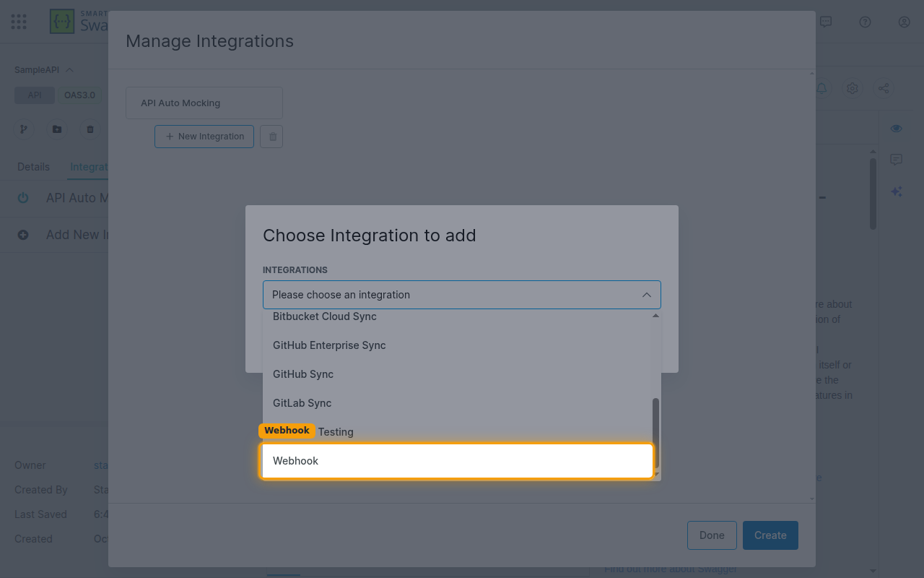Click the integrations list scrollbar thumb

(x=656, y=432)
